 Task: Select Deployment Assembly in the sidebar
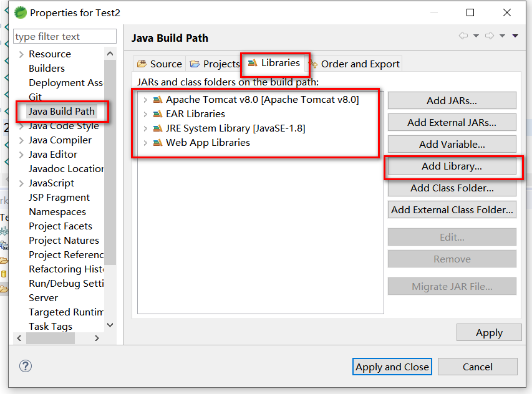(x=66, y=83)
